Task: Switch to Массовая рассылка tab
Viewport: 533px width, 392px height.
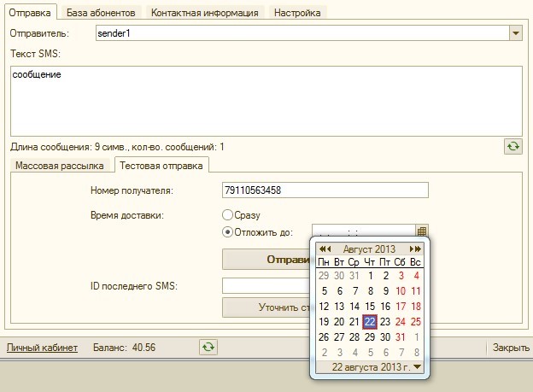Action: (60, 166)
